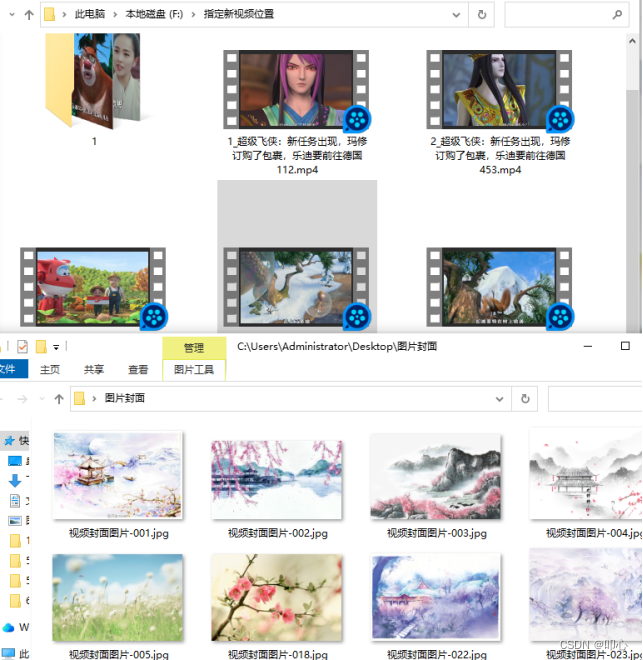Click 此电脑 in upper address bar
Image resolution: width=643 pixels, height=660 pixels.
point(90,14)
